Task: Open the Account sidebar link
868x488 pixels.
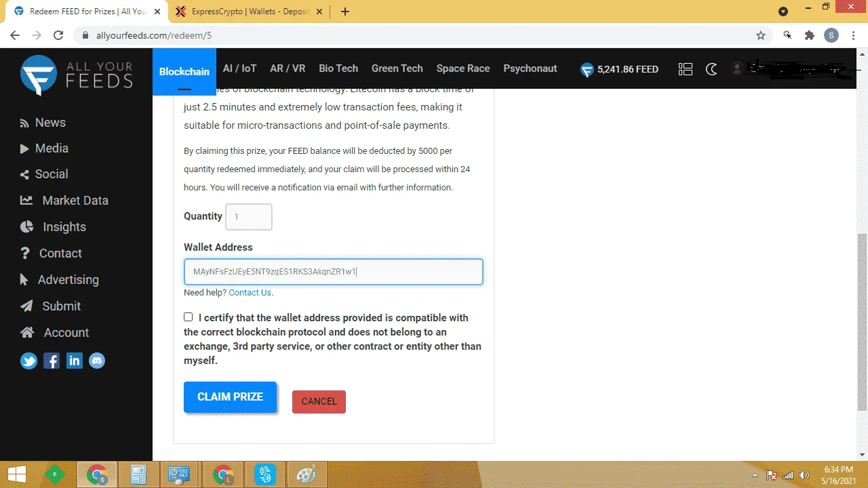Action: [55, 333]
